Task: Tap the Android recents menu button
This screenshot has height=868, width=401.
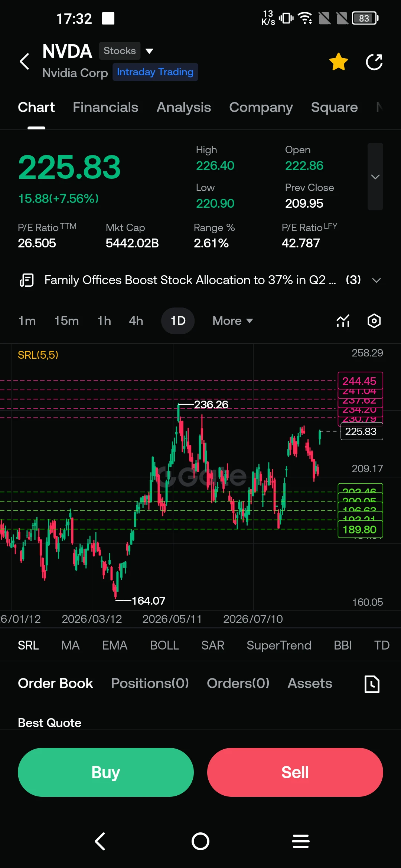Action: coord(301,841)
